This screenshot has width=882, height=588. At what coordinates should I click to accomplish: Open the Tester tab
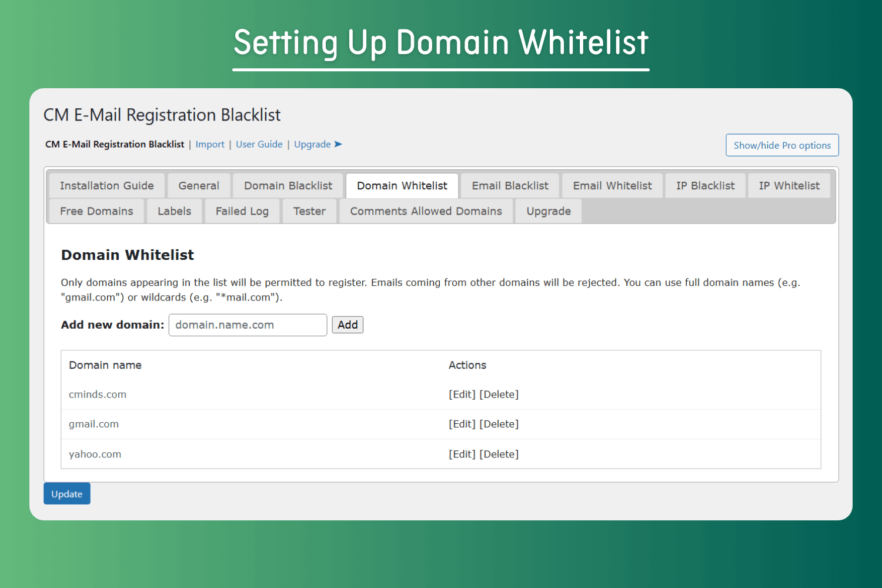[x=309, y=211]
